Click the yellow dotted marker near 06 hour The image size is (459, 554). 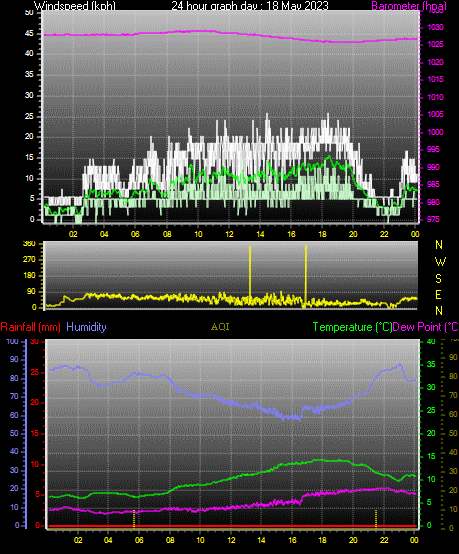pos(134,518)
